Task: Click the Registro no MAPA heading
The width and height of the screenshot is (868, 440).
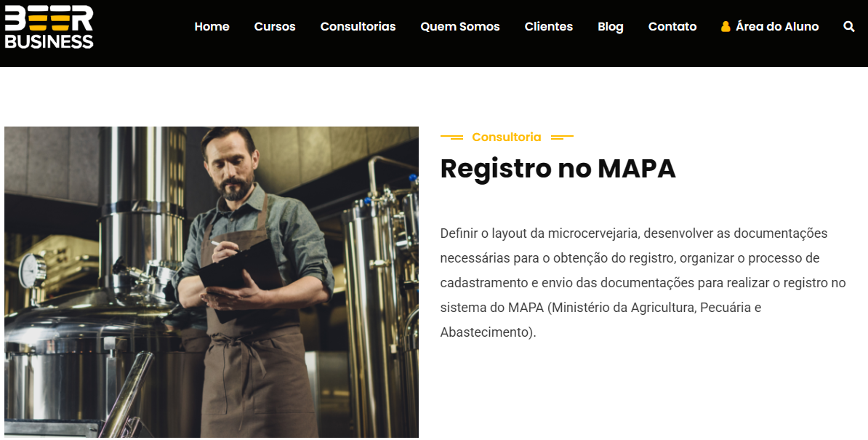Action: (558, 168)
